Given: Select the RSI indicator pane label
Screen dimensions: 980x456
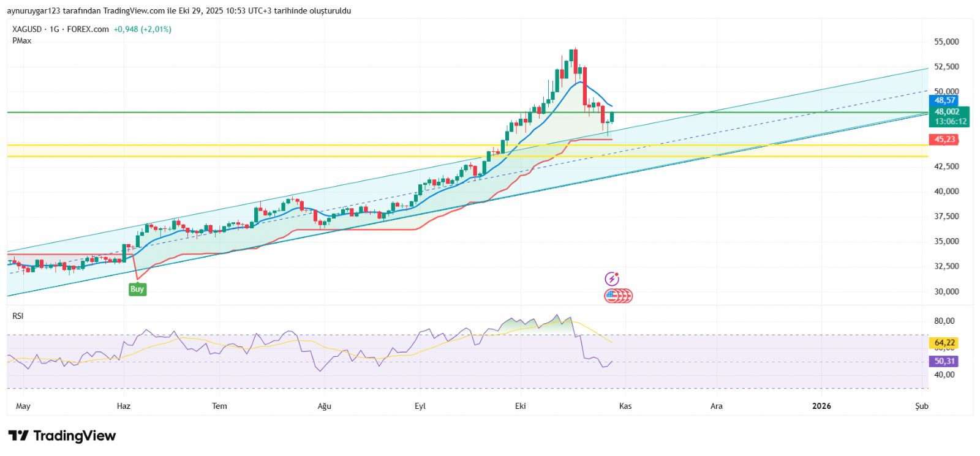Looking at the screenshot, I should coord(18,316).
